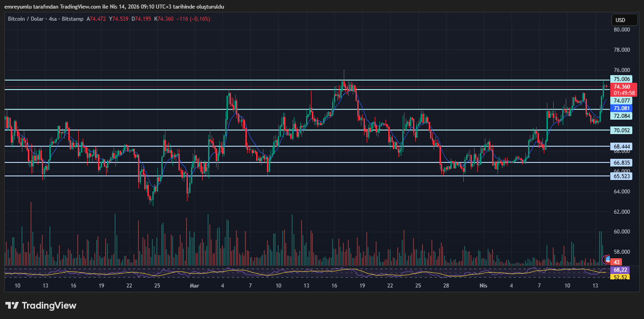Select the 65.523 level price label
Image resolution: width=644 pixels, height=319 pixels.
622,176
